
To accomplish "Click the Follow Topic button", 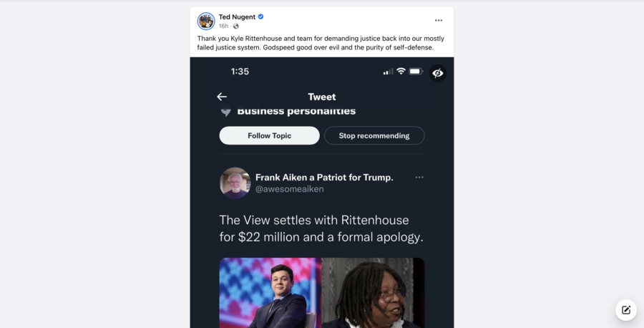I will coord(269,135).
